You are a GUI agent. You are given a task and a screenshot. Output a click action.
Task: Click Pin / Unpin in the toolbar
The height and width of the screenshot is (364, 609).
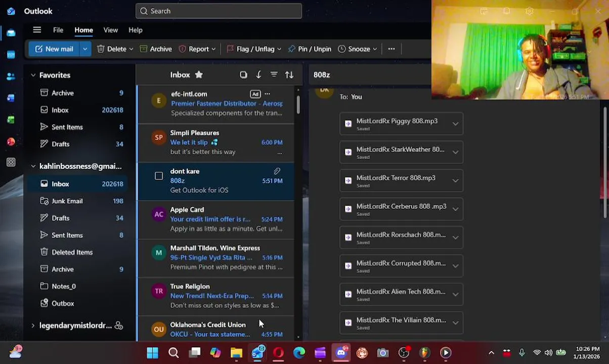pyautogui.click(x=310, y=49)
